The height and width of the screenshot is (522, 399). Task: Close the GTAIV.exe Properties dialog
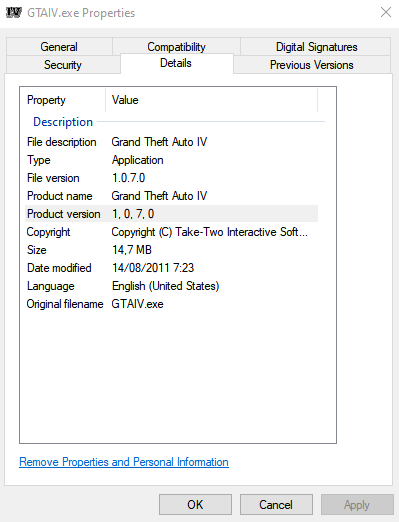[x=386, y=12]
